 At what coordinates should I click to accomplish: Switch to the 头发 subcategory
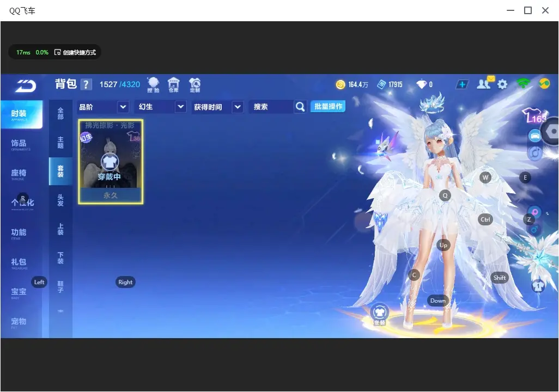[60, 200]
